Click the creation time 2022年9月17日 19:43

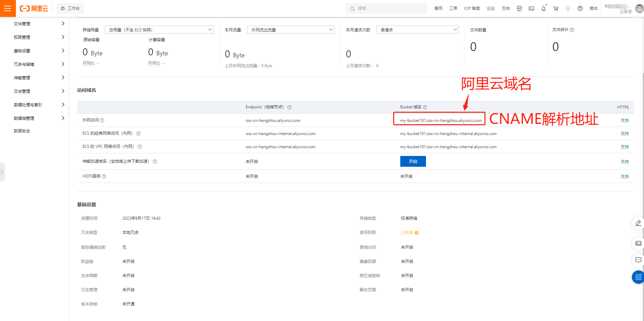tap(141, 218)
